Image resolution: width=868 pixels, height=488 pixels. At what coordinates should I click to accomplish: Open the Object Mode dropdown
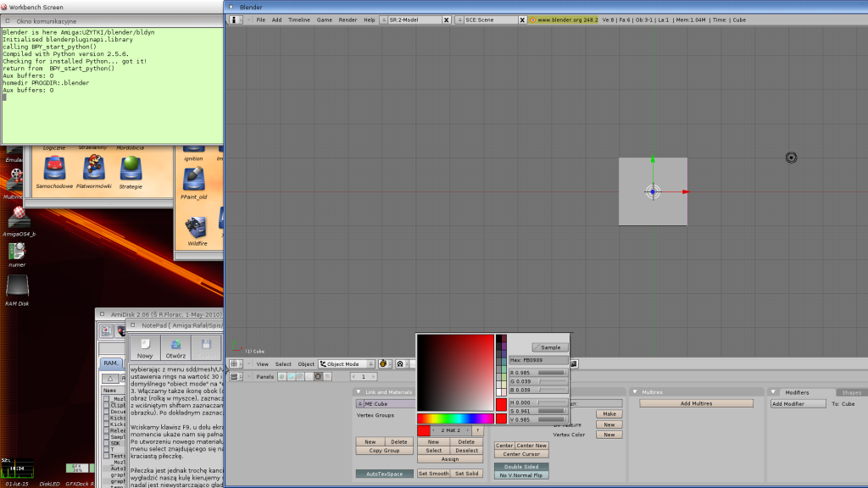click(x=347, y=364)
